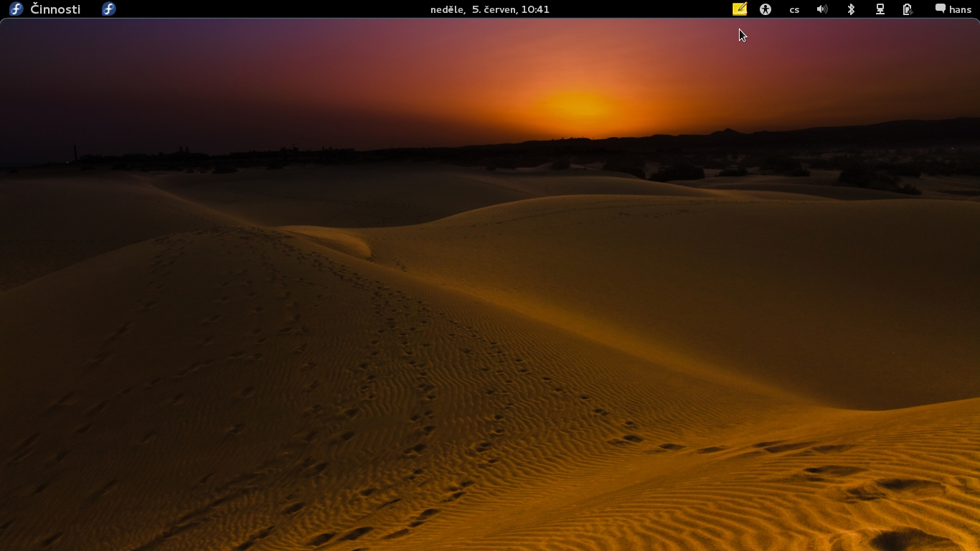Expand the hans user menu
This screenshot has width=980, height=551.
960,9
